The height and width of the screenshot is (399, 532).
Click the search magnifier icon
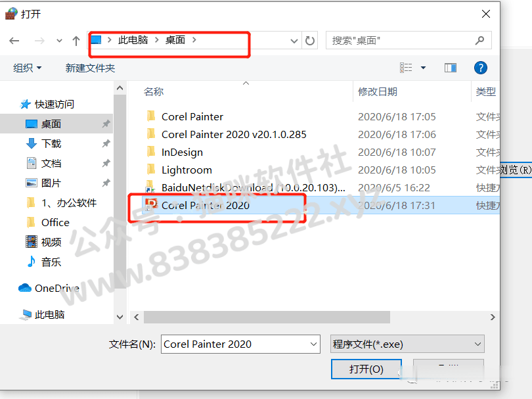point(479,41)
